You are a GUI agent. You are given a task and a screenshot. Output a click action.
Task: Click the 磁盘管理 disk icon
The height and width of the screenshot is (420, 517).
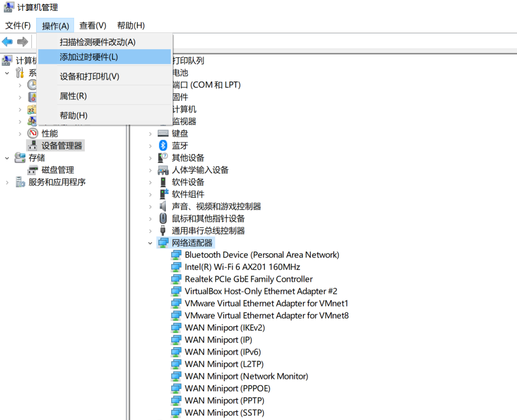click(x=32, y=170)
